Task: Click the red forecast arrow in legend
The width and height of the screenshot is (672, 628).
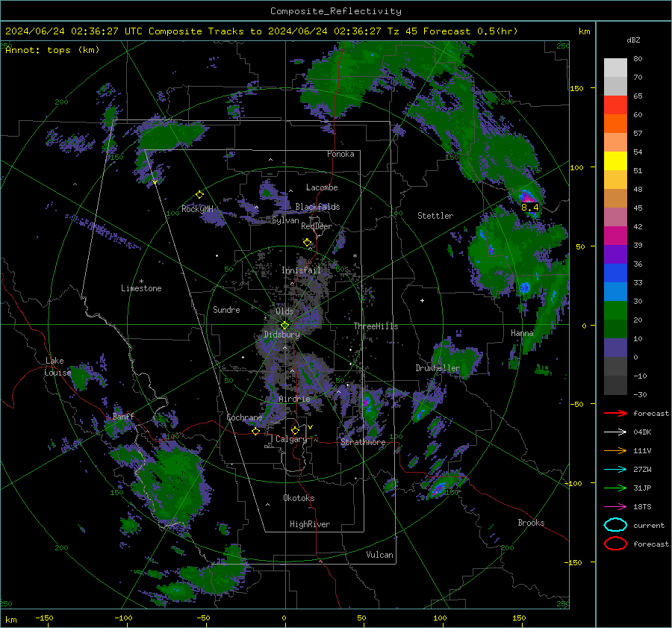Action: [x=615, y=413]
